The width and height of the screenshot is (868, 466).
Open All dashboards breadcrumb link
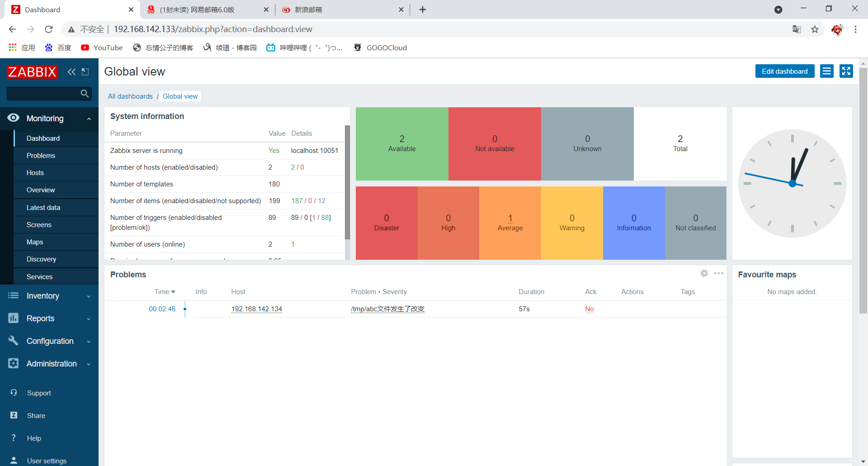[x=130, y=96]
